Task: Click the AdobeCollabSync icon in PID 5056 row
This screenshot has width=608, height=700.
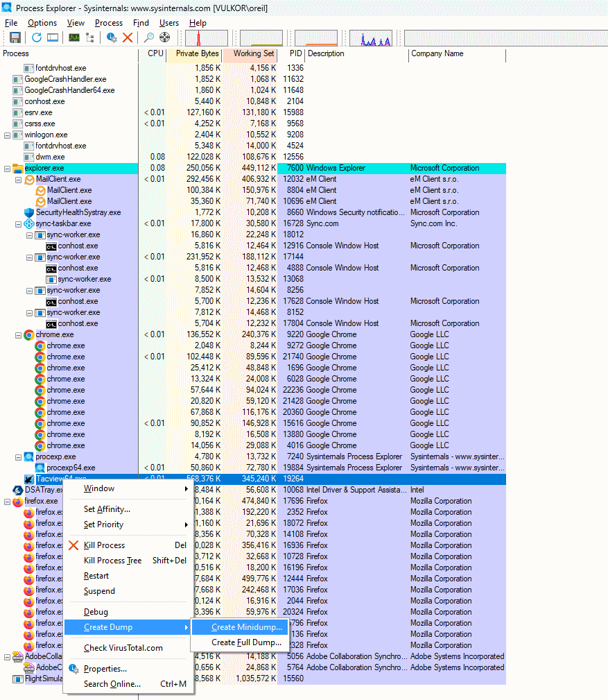Action: point(18,657)
